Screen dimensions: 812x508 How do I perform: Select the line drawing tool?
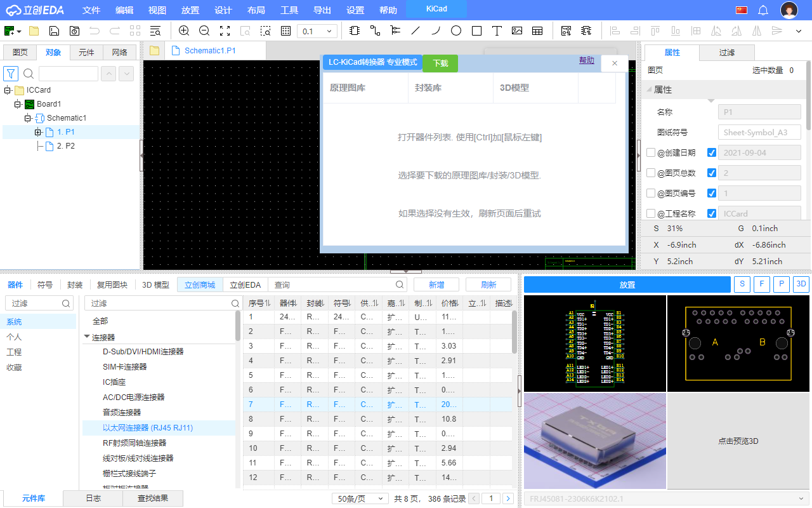coord(416,30)
